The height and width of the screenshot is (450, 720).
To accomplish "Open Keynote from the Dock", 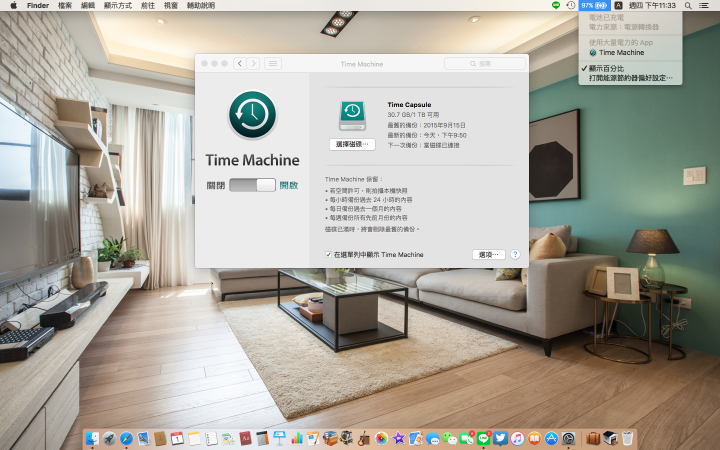I will click(x=279, y=439).
